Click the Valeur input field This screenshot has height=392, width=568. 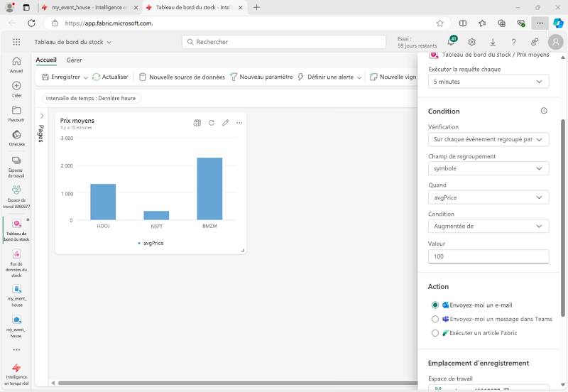pyautogui.click(x=488, y=256)
